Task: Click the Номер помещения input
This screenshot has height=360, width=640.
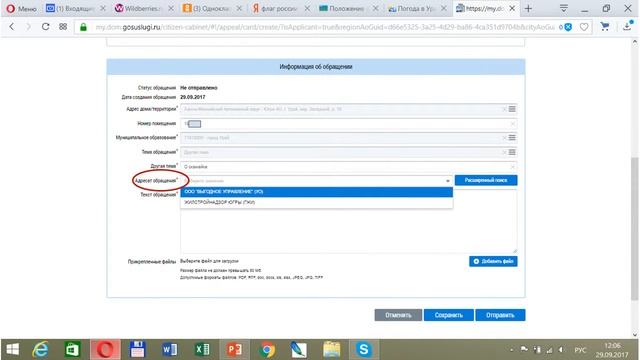Action: click(x=349, y=124)
